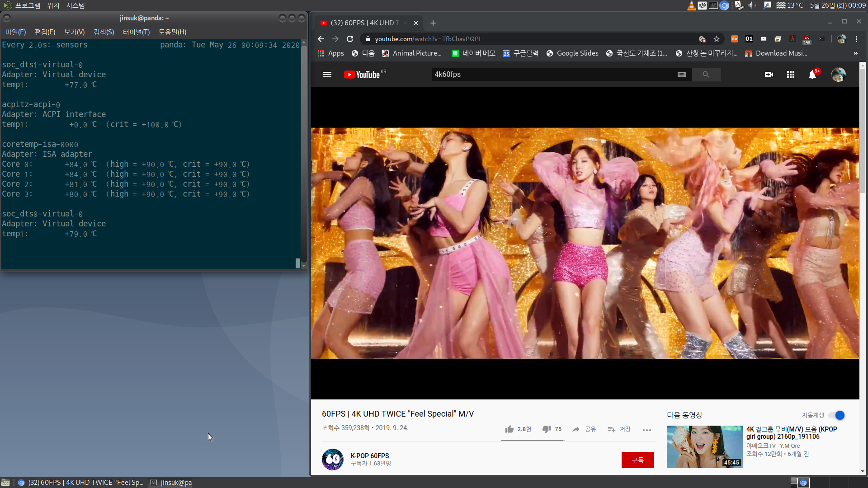
Task: Click the 01 extension icon
Action: pos(749,39)
